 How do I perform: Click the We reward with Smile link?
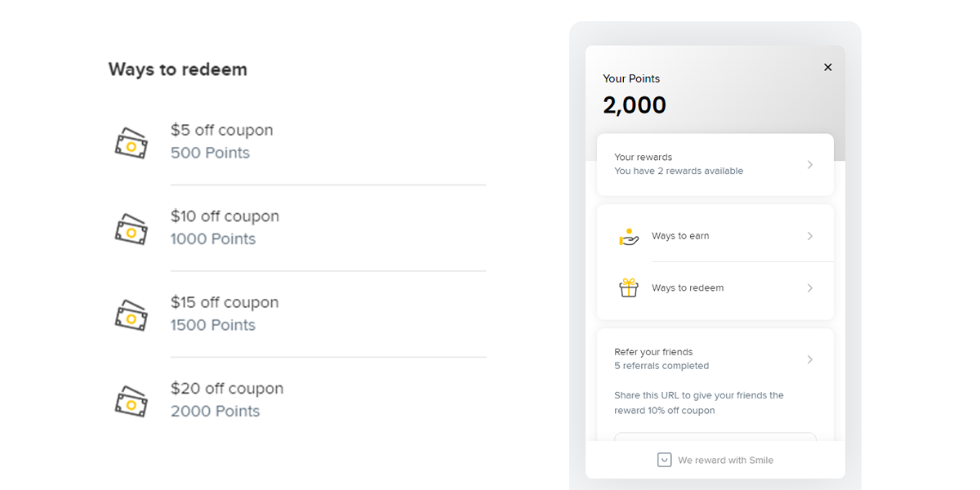715,460
